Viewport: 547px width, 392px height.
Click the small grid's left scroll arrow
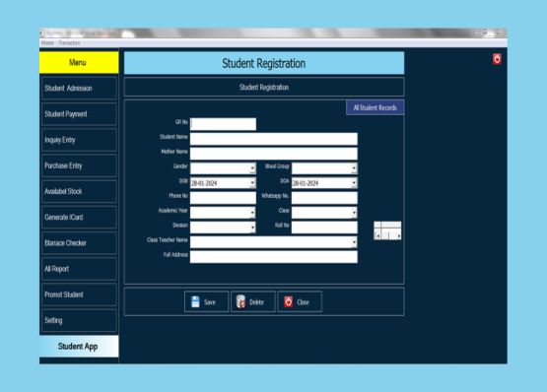click(x=377, y=236)
